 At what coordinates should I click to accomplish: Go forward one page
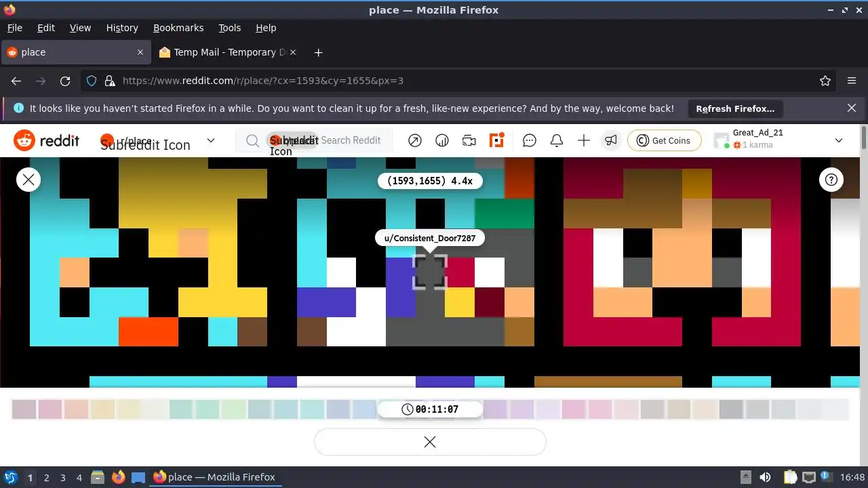pos(41,81)
